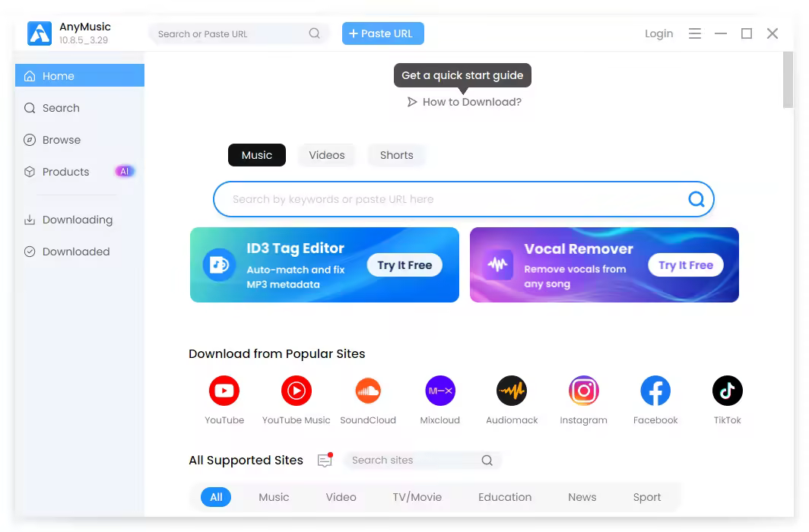
Task: Switch to the Shorts tab
Action: [x=396, y=155]
